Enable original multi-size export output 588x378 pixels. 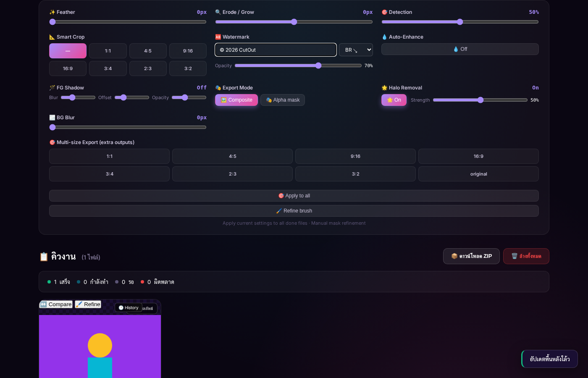(478, 174)
